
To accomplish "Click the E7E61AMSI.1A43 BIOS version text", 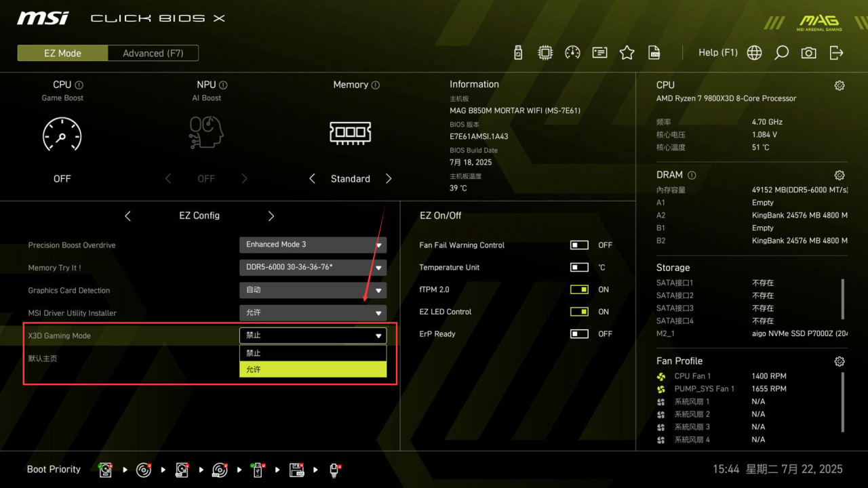I will click(479, 136).
